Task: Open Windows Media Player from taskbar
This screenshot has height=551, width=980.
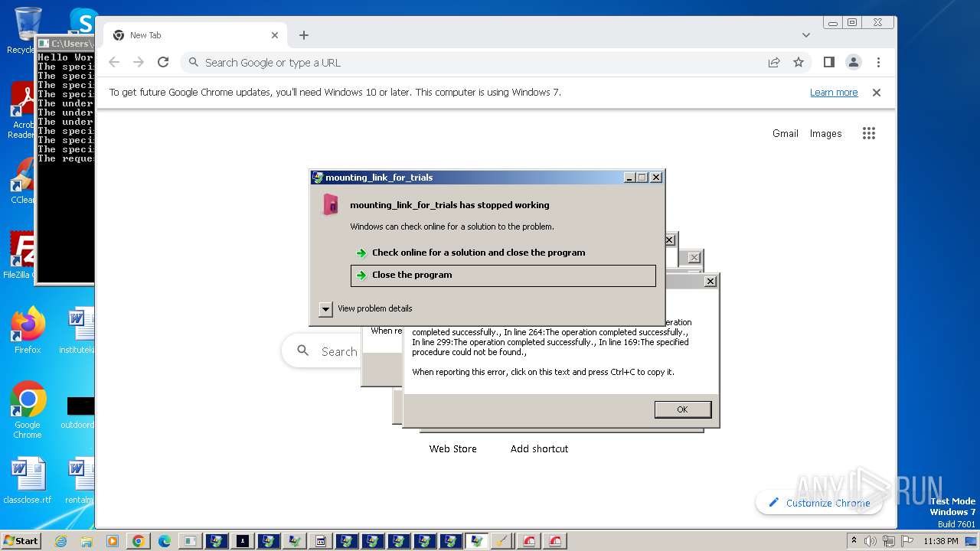Action: tap(113, 541)
